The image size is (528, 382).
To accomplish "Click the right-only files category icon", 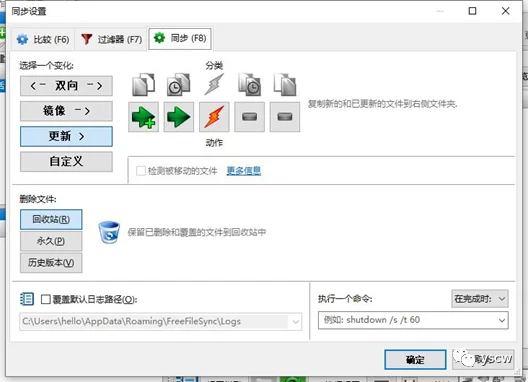I will pyautogui.click(x=285, y=84).
